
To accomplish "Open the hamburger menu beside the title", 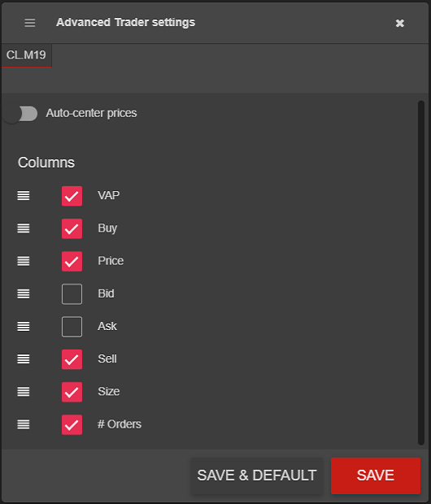I will pyautogui.click(x=30, y=23).
